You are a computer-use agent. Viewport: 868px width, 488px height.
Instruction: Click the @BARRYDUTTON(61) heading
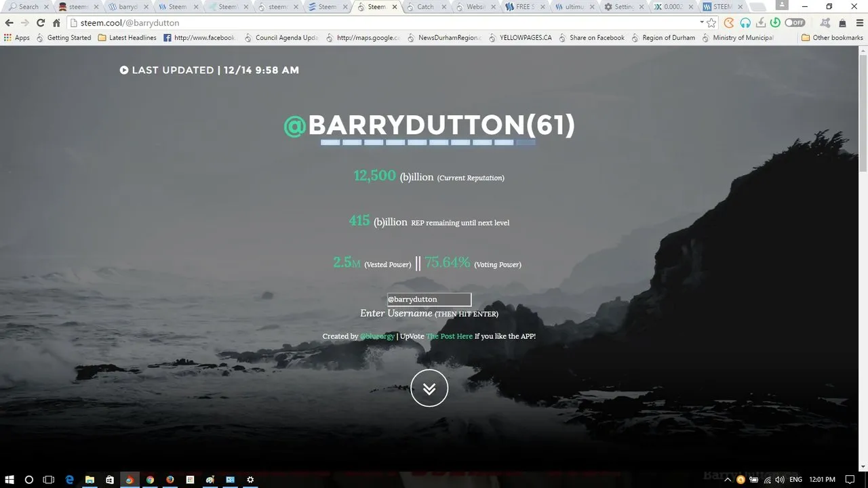429,125
